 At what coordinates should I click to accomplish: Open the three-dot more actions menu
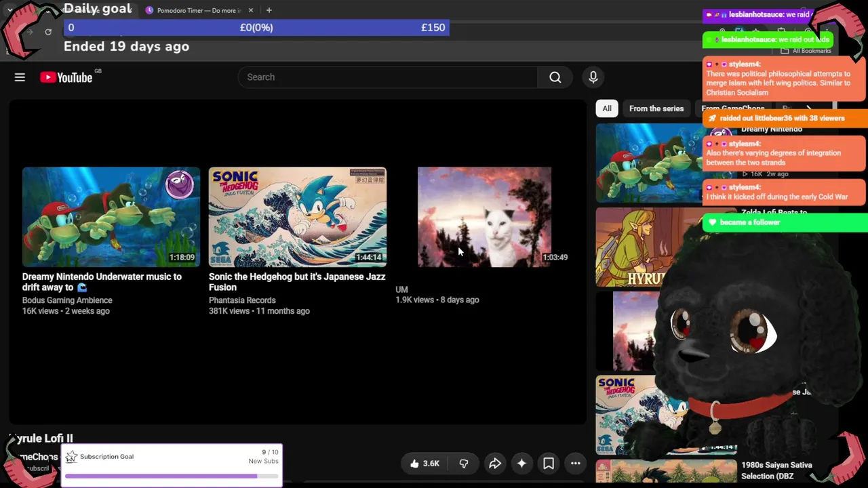coord(575,464)
